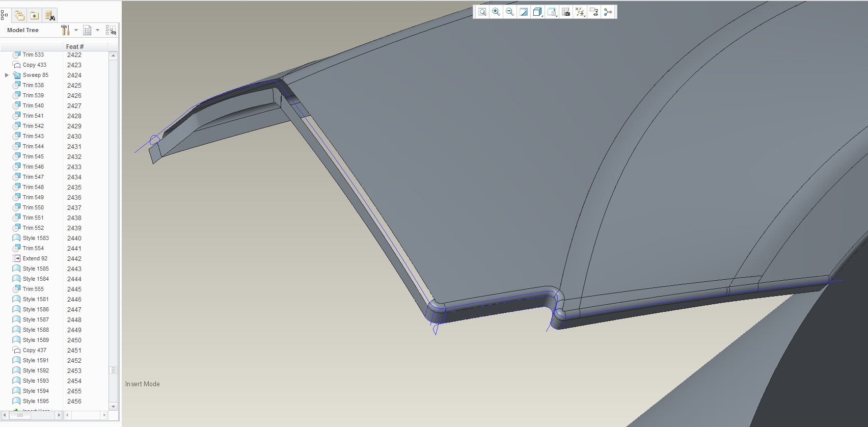This screenshot has height=427, width=868.
Task: Select Trim 545 in the Model Tree
Action: point(33,156)
